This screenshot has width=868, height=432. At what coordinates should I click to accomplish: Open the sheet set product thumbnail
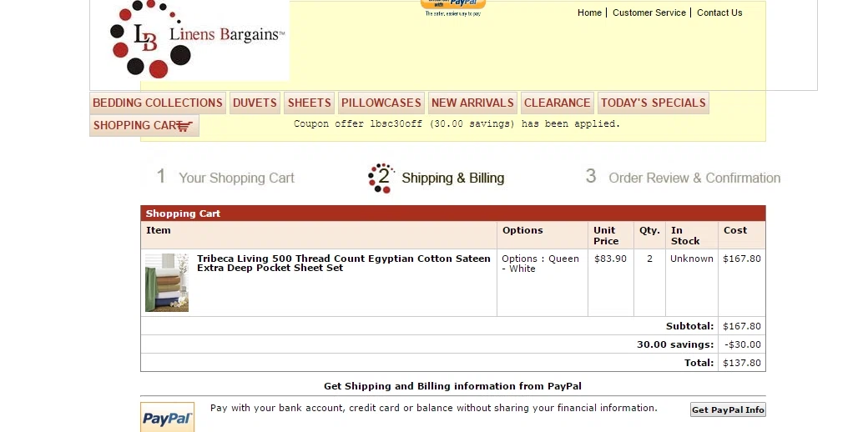[167, 283]
